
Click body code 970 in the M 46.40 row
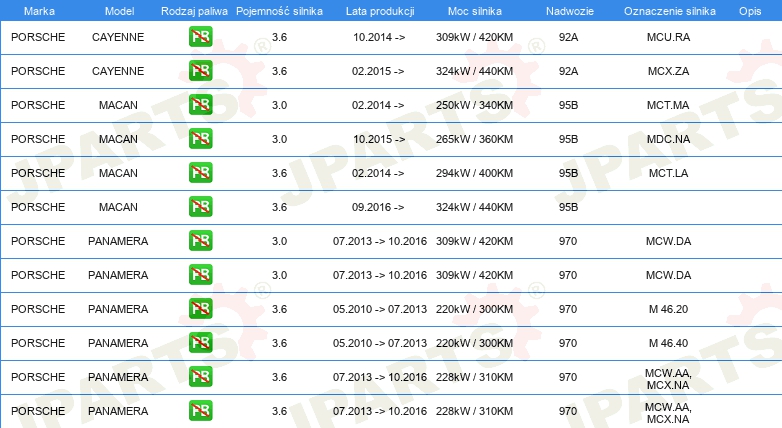point(568,343)
